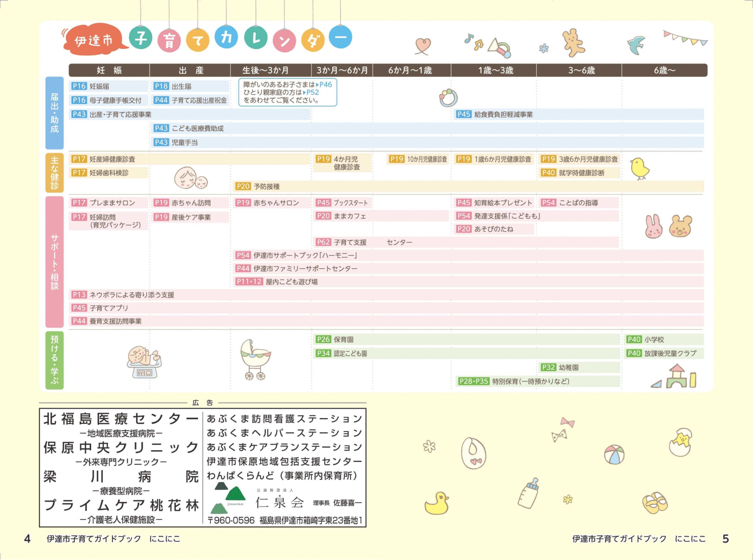This screenshot has height=560, width=753.
Task: Click the P13 ネウボラによる寄り添う支援 bar
Action: click(x=386, y=295)
